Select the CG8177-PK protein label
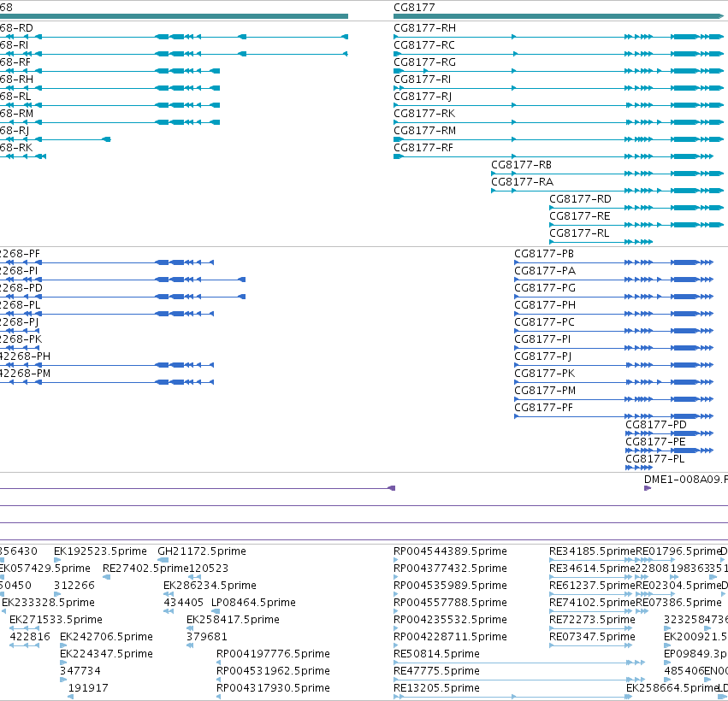Viewport: 728px width, 701px height. click(x=545, y=374)
